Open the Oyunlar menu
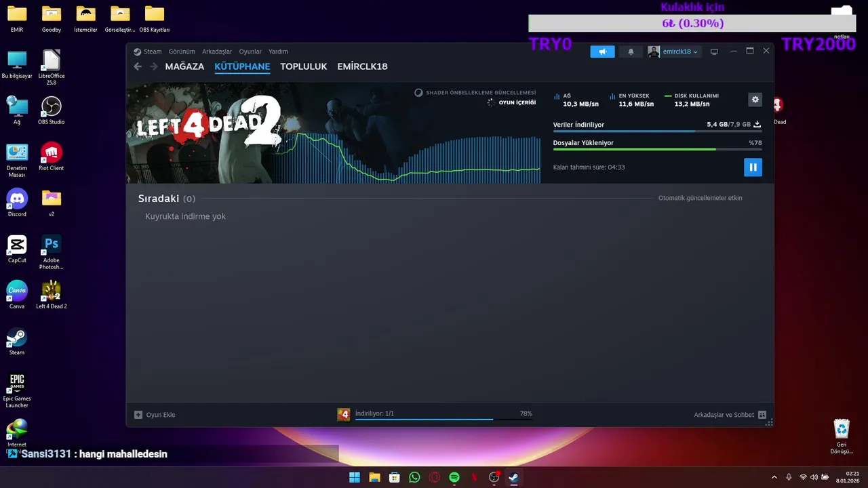The image size is (868, 488). tap(250, 52)
